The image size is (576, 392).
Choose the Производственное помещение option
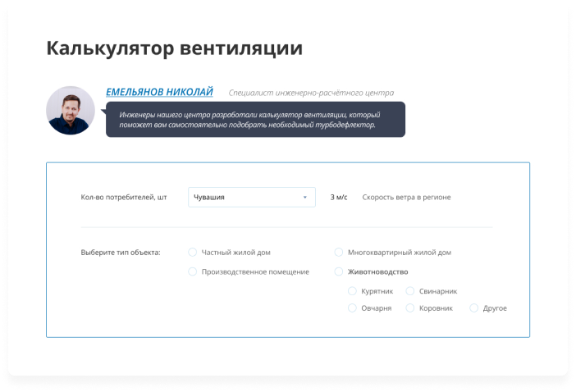(x=193, y=271)
